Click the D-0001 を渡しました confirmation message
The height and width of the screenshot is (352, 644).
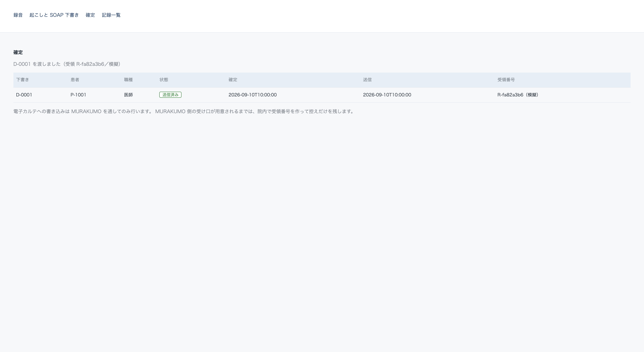click(x=67, y=64)
